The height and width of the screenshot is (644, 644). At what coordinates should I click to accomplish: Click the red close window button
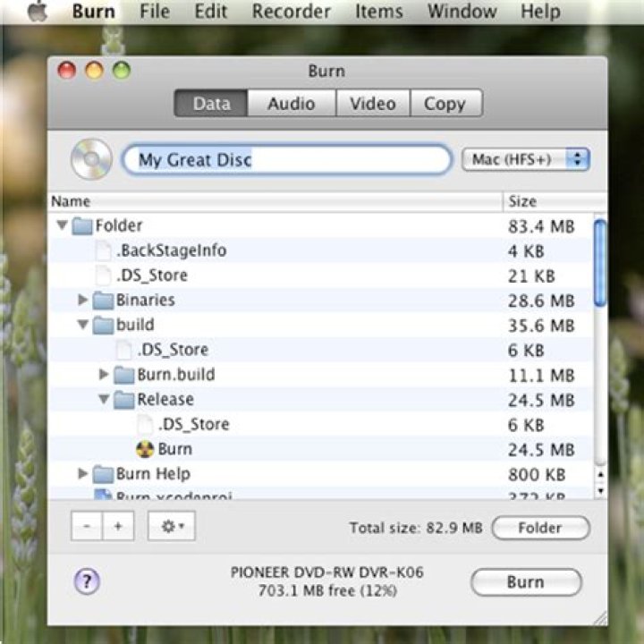click(67, 70)
